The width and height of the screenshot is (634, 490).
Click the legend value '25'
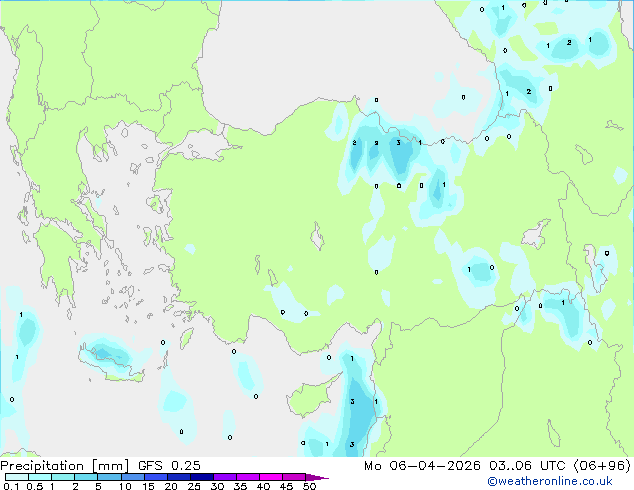(194, 486)
